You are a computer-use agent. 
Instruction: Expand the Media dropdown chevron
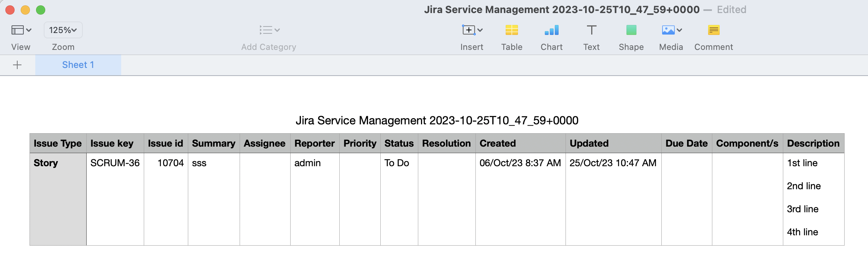click(x=679, y=30)
